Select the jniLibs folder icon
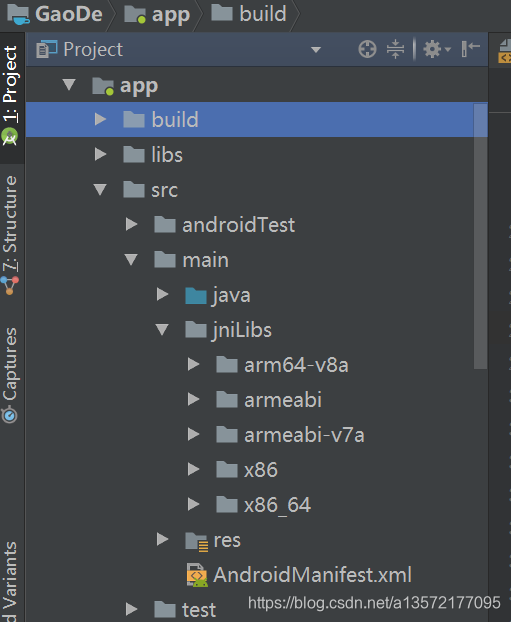This screenshot has width=511, height=622. (x=196, y=330)
